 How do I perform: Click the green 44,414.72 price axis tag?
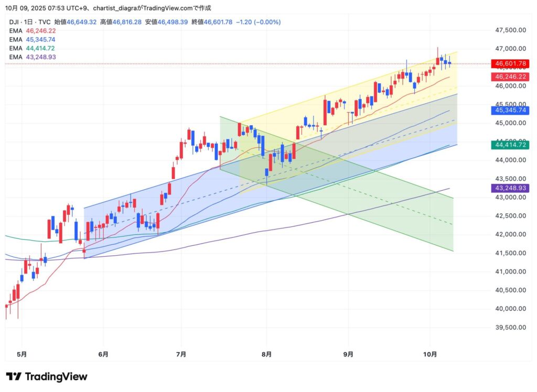tap(508, 145)
